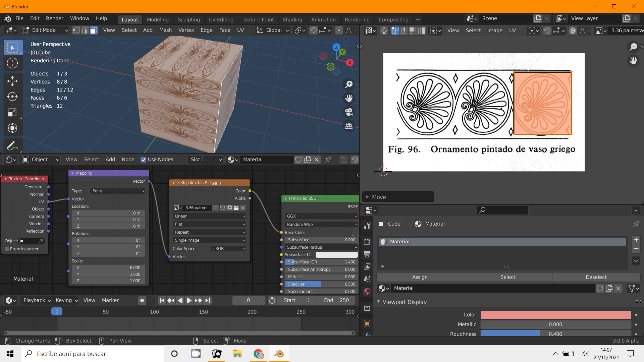Image resolution: width=644 pixels, height=362 pixels.
Task: Click the Deselect button
Action: click(x=596, y=277)
